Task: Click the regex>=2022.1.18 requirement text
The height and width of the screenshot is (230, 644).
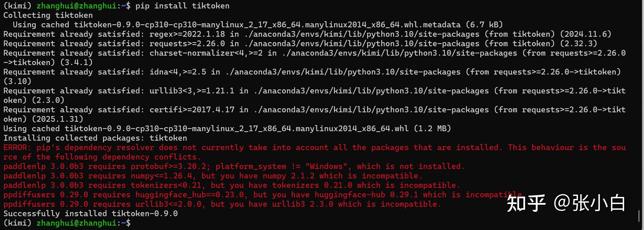Action: pyautogui.click(x=187, y=34)
